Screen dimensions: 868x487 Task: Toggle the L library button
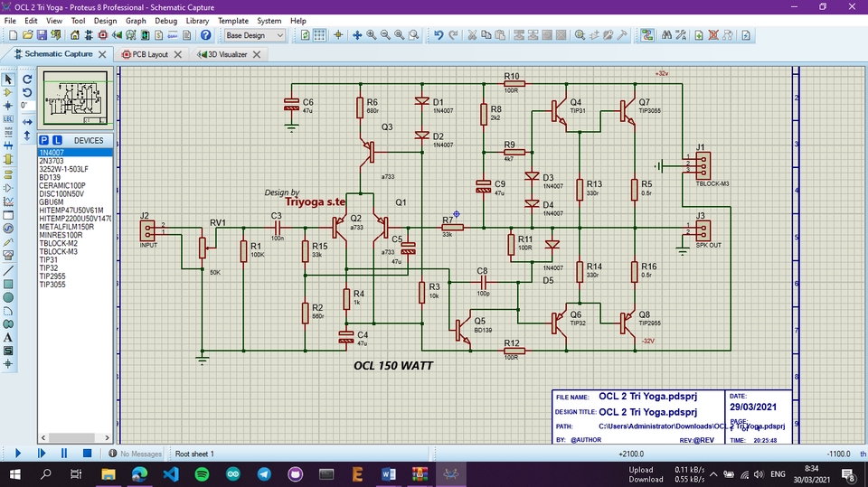tap(57, 140)
